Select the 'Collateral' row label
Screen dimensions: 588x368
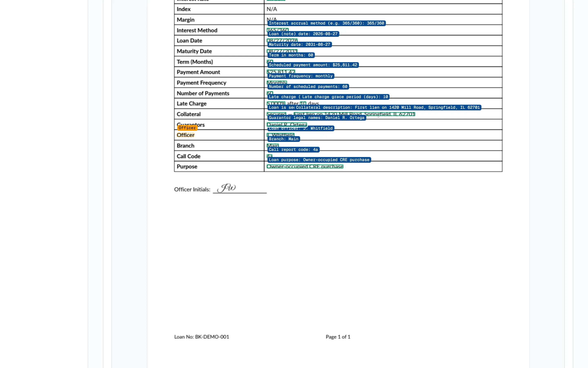[189, 114]
